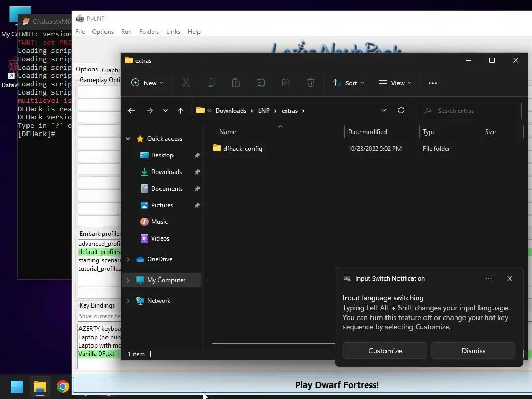This screenshot has width=532, height=399.
Task: Click the Cut icon in extras toolbar
Action: tap(186, 83)
